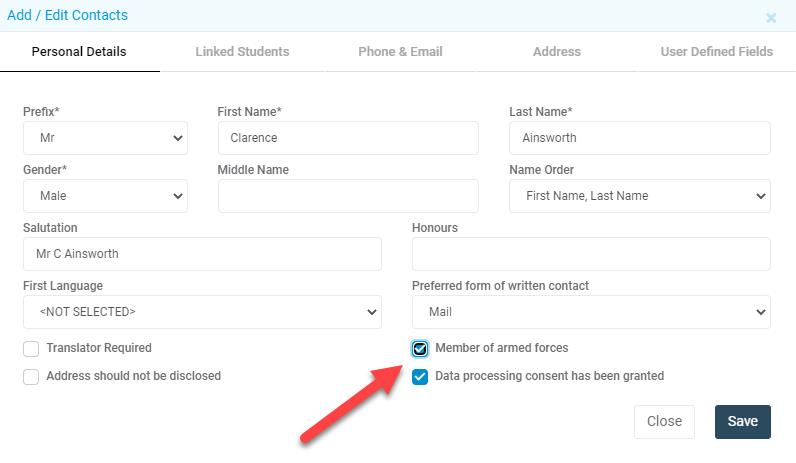Screen dimensions: 796x463
Task: Open the Name Order dropdown
Action: pyautogui.click(x=640, y=195)
